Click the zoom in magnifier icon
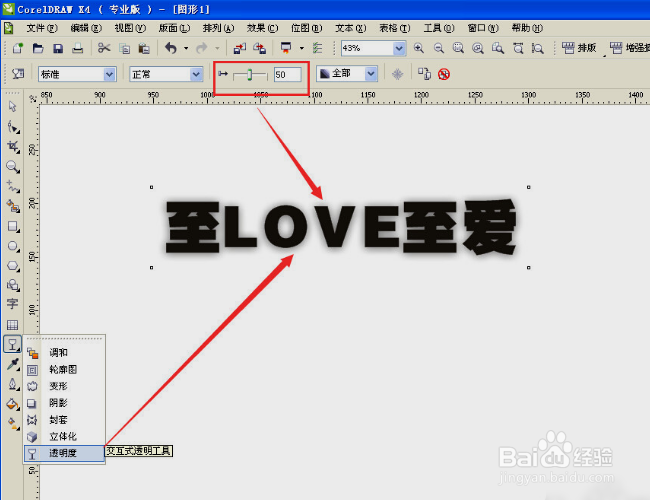Screen dimensions: 650x500 [419, 48]
